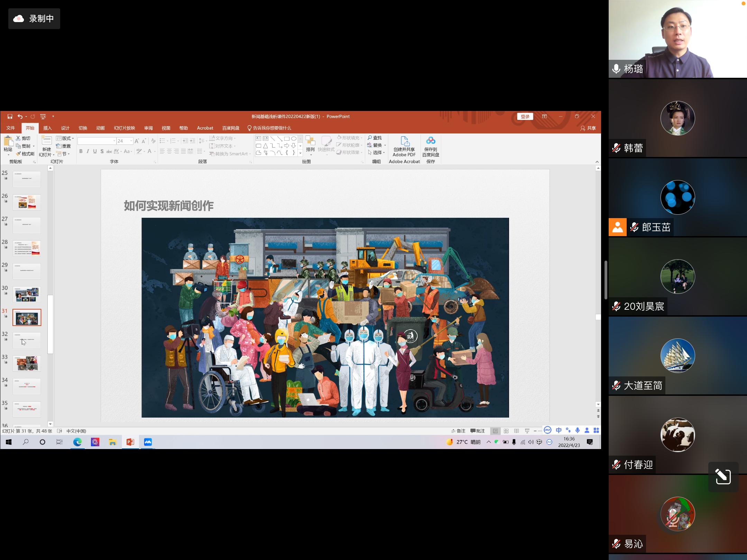Toggle the Comments (批注) pane
The height and width of the screenshot is (560, 747).
click(x=478, y=431)
